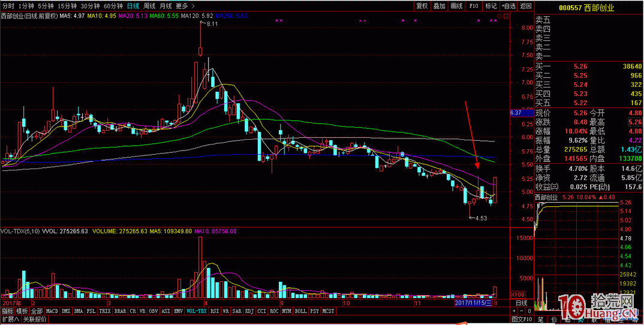The width and height of the screenshot is (644, 325).
Task: Switch to the MACD indicator
Action: click(52, 311)
